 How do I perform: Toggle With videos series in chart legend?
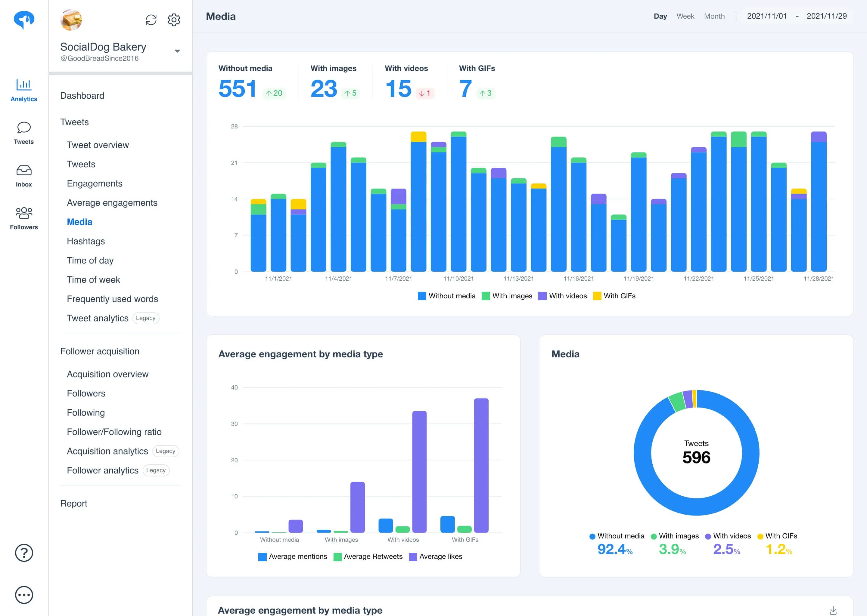[563, 296]
